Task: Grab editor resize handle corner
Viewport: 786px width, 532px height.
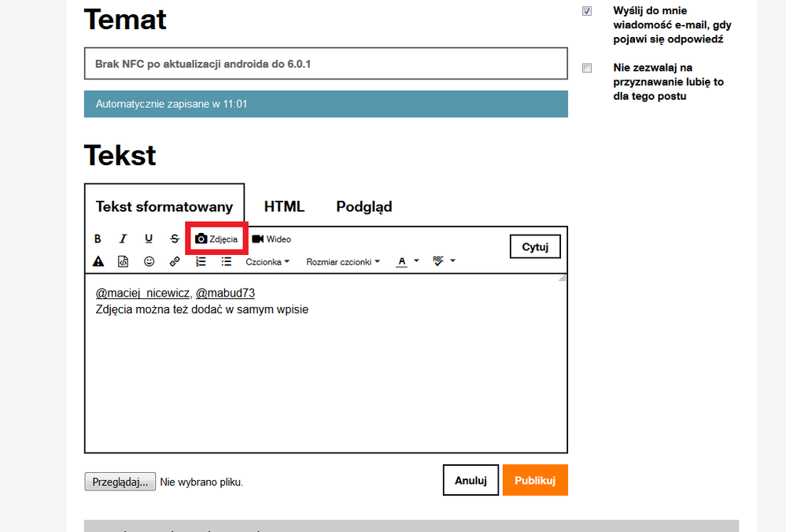Action: (x=563, y=278)
